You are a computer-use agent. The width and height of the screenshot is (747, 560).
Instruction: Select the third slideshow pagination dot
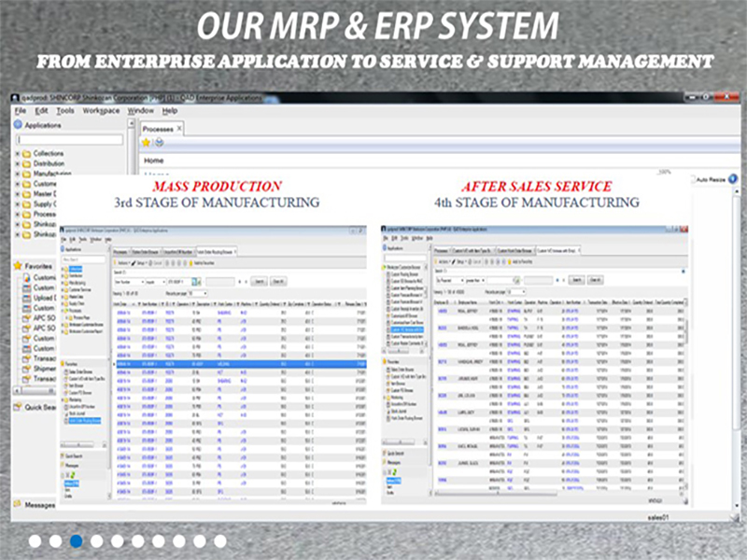point(76,540)
